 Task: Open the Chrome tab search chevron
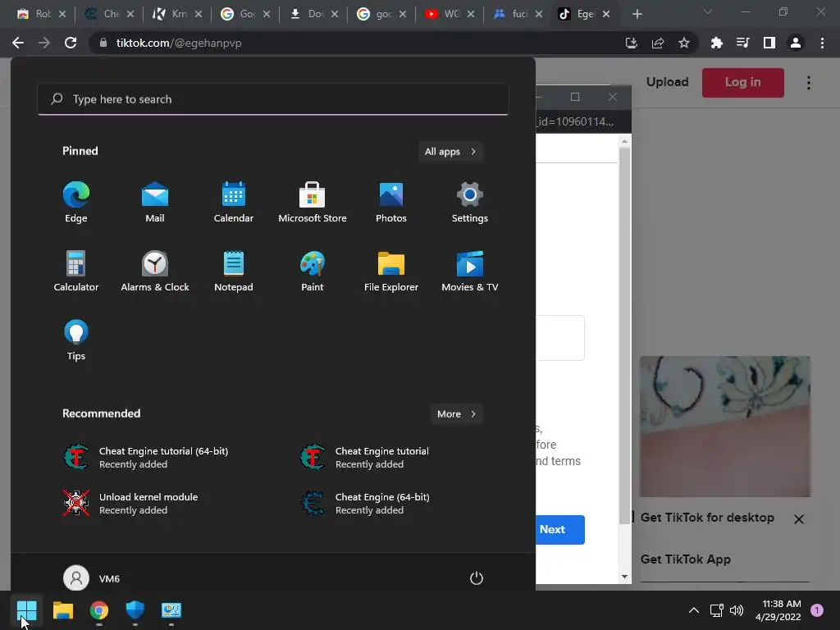(x=707, y=11)
